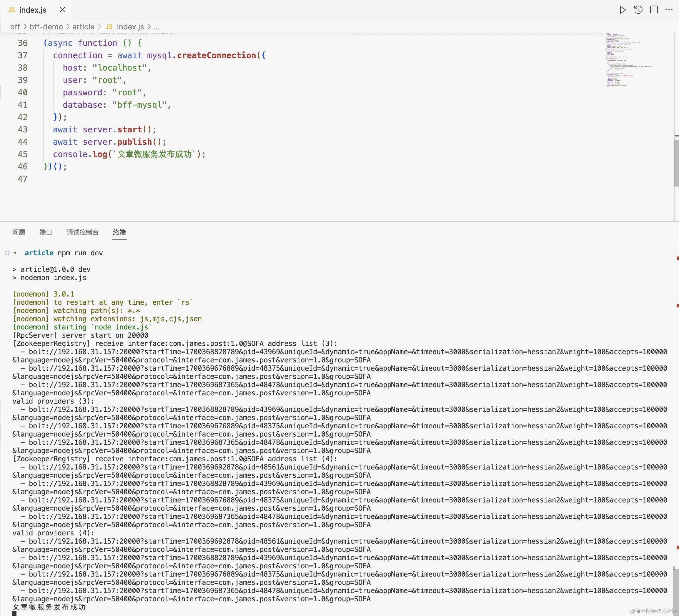Open the Timeline history view icon
The width and height of the screenshot is (679, 616).
638,10
